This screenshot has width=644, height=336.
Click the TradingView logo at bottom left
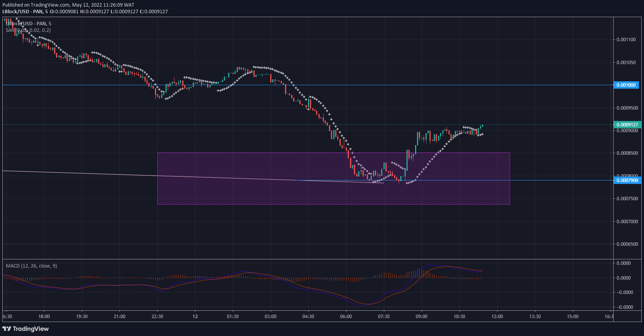pyautogui.click(x=26, y=329)
